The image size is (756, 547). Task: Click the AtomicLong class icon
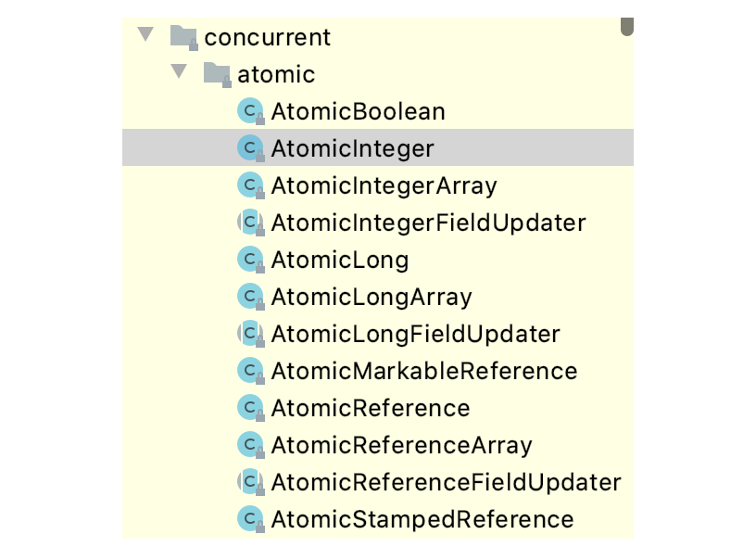coord(250,260)
